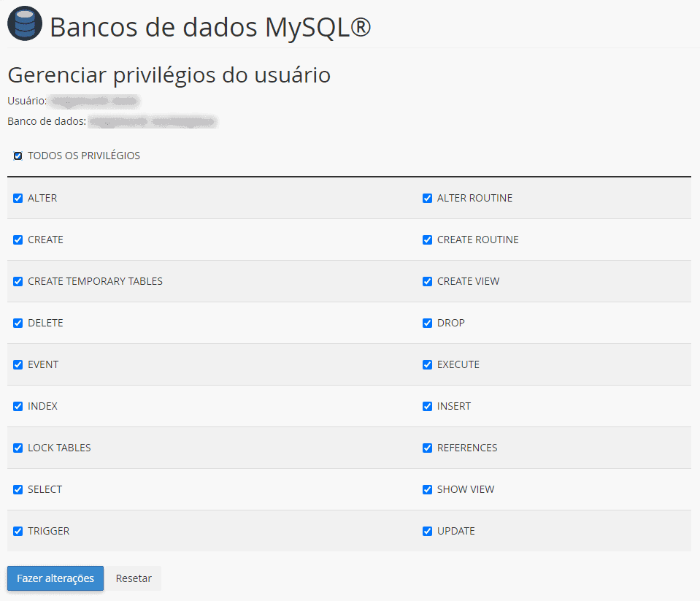The width and height of the screenshot is (700, 601).
Task: Toggle the INSERT privilege
Action: 427,406
